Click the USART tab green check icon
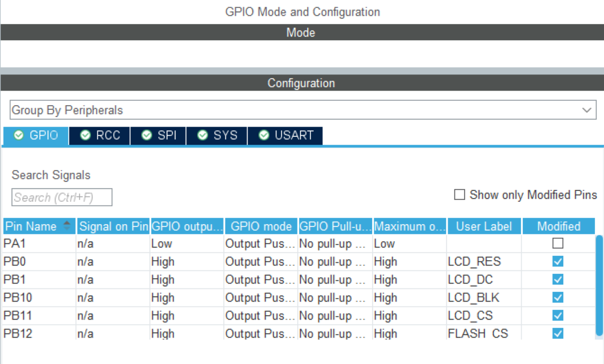The height and width of the screenshot is (364, 604). [264, 135]
